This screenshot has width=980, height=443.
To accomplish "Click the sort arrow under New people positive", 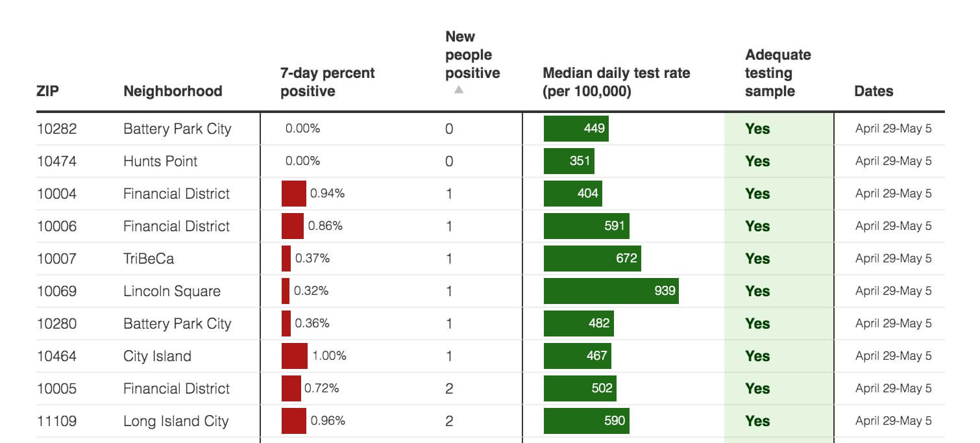I will (x=459, y=90).
